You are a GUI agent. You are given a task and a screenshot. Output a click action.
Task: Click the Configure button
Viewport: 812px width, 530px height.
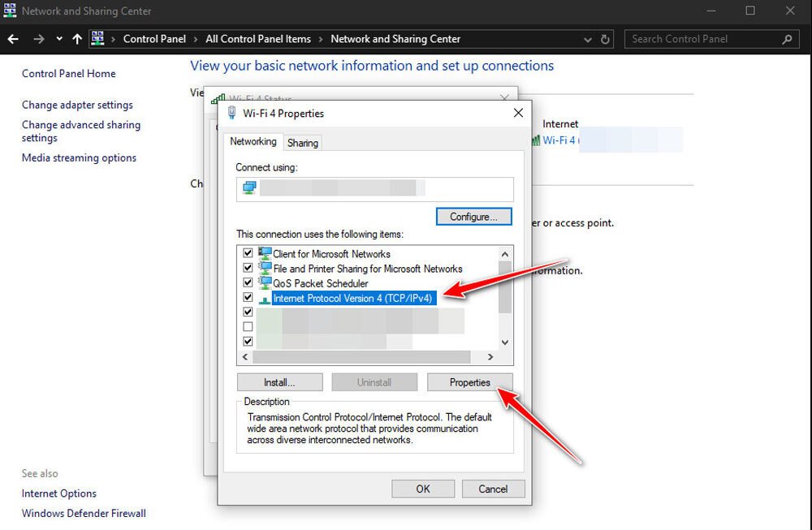pyautogui.click(x=473, y=217)
